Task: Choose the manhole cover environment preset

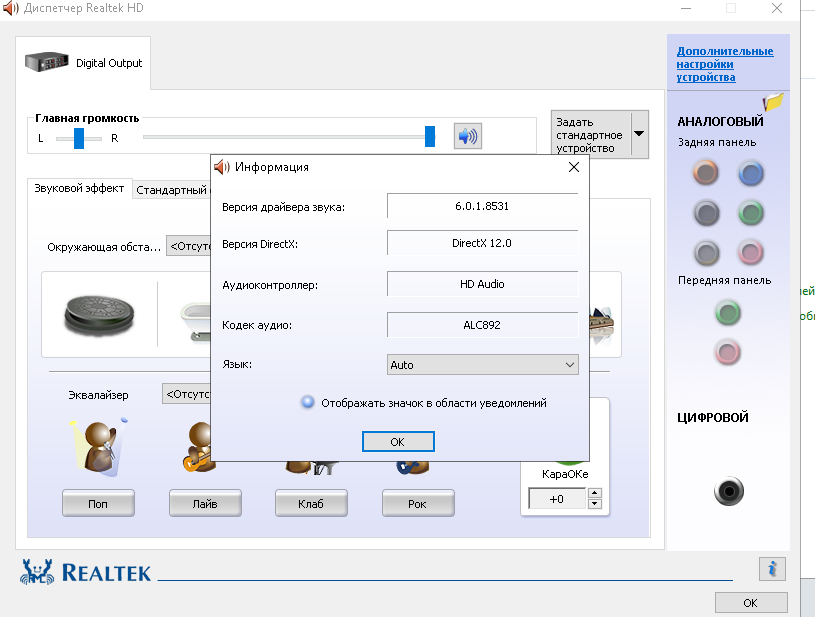Action: (99, 314)
